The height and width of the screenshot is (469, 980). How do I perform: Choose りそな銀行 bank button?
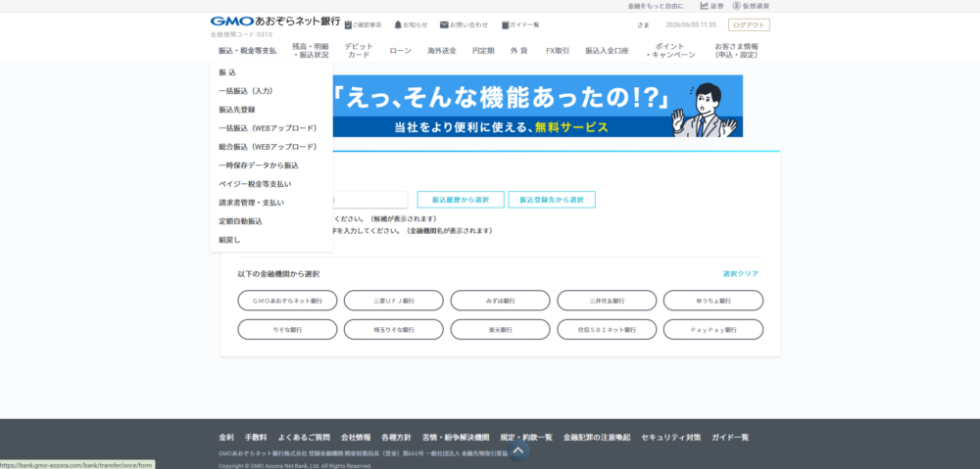pos(287,330)
